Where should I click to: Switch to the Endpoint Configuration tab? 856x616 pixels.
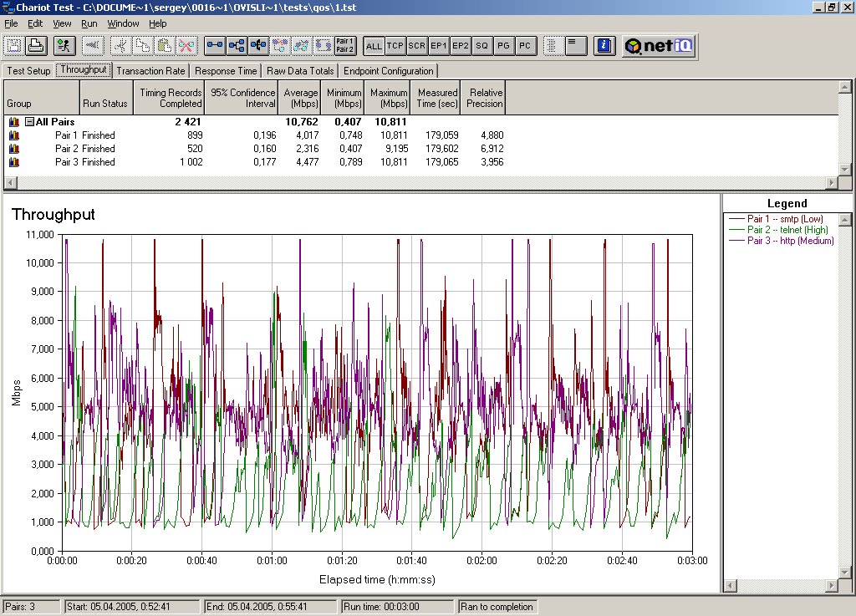tap(388, 71)
